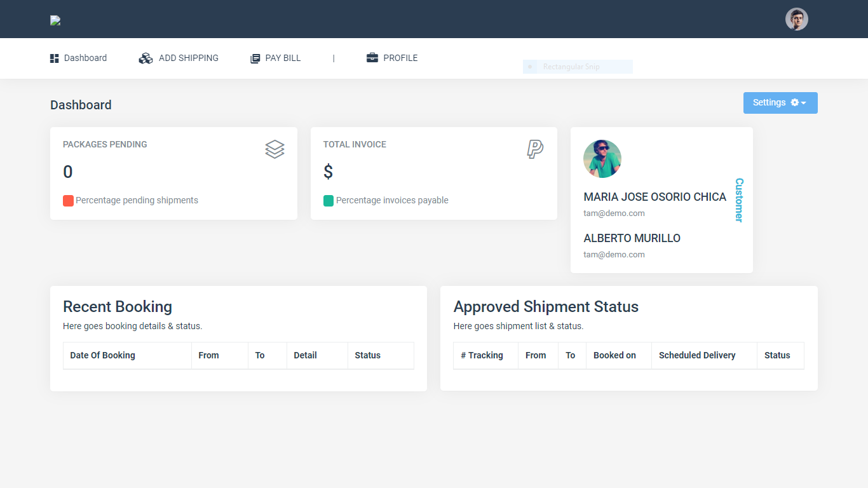Click the Pay Bill document icon

click(255, 58)
